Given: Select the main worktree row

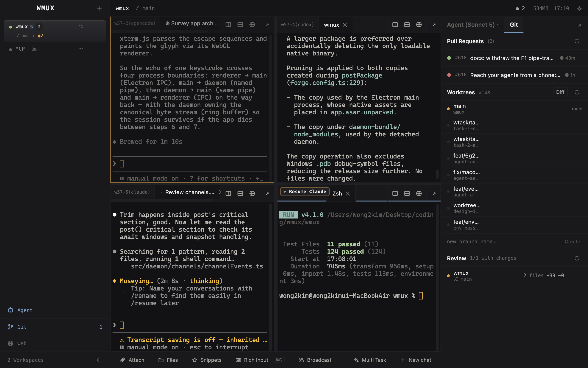Looking at the screenshot, I should click(515, 109).
